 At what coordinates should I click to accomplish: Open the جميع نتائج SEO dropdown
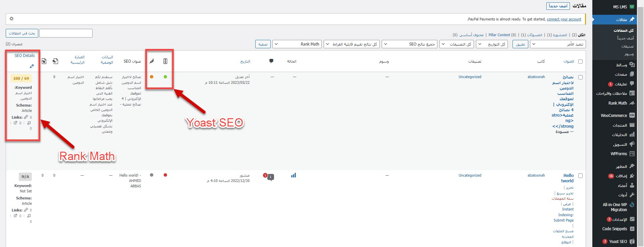point(410,44)
